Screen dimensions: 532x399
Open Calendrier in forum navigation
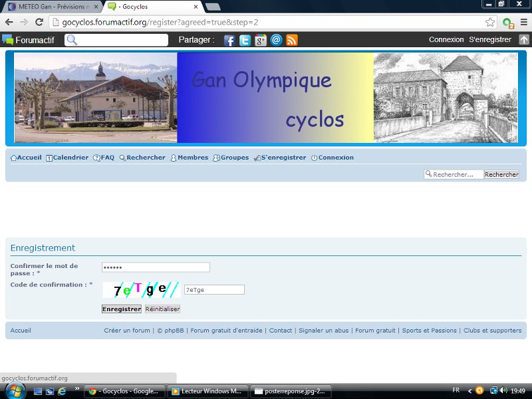tap(67, 158)
